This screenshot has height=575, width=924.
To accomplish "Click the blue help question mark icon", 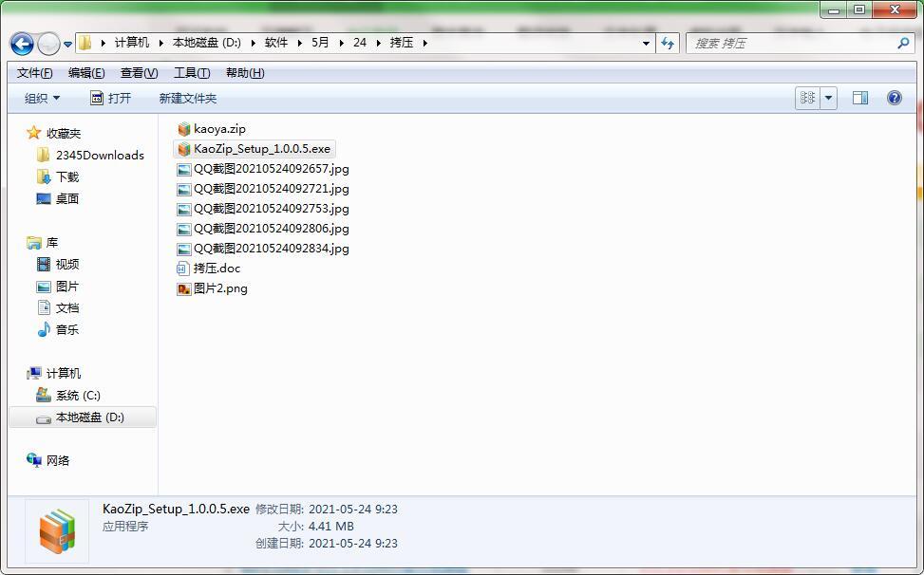I will (x=894, y=98).
